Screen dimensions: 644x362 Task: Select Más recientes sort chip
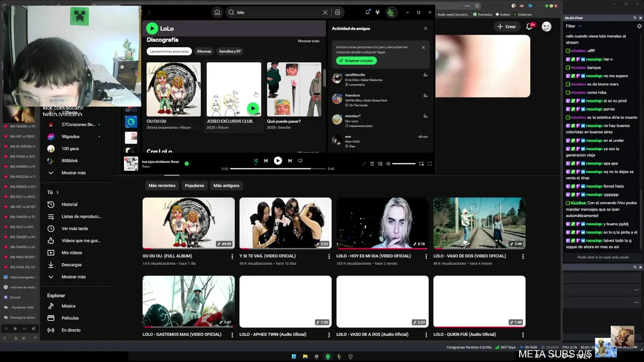pyautogui.click(x=162, y=186)
